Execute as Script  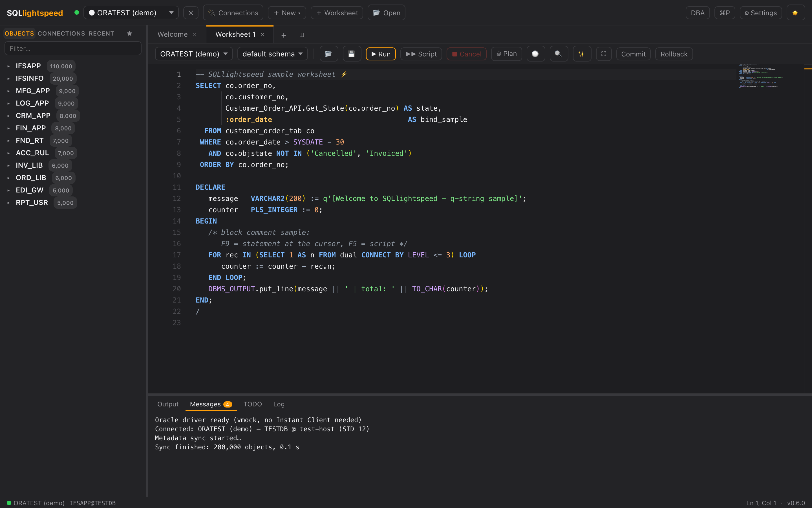tap(421, 54)
